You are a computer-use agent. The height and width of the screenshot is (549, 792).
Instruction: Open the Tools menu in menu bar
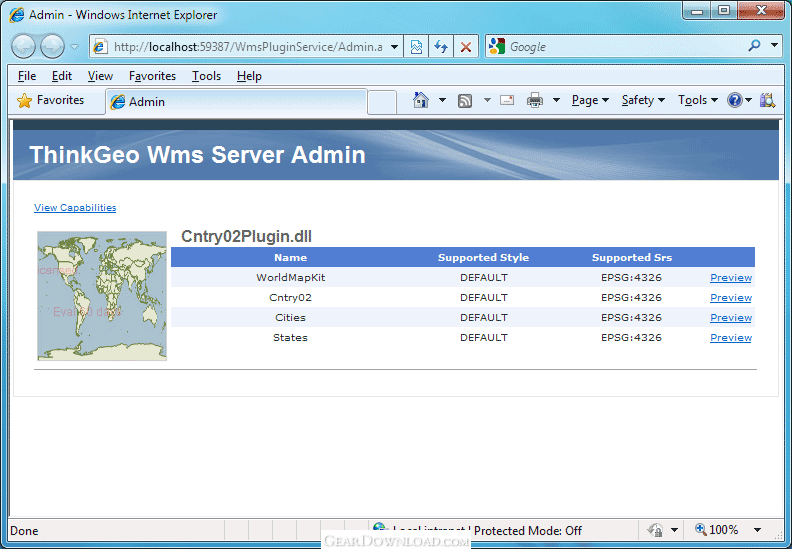[x=206, y=76]
